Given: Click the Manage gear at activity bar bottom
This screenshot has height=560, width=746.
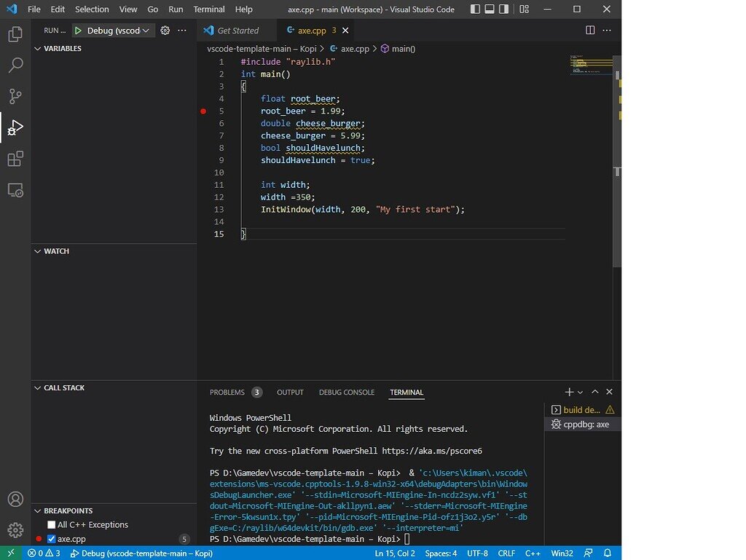Looking at the screenshot, I should (x=15, y=531).
